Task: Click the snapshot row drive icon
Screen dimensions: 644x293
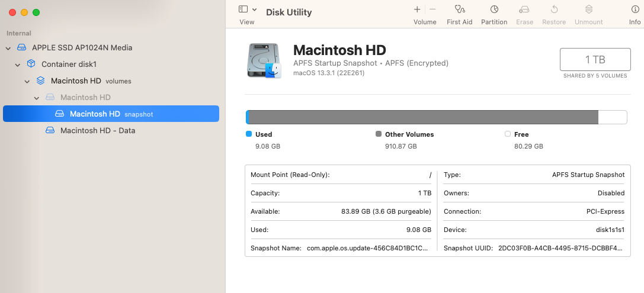Action: 60,114
